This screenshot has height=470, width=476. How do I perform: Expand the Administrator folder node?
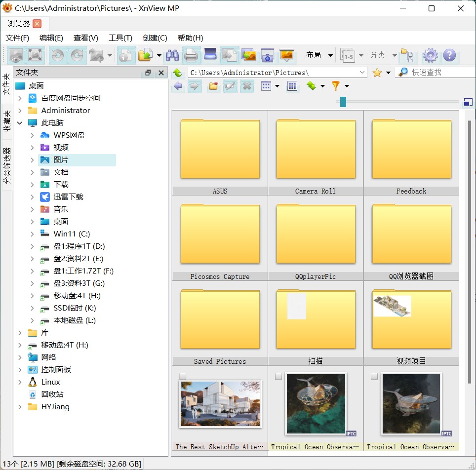pyautogui.click(x=20, y=111)
